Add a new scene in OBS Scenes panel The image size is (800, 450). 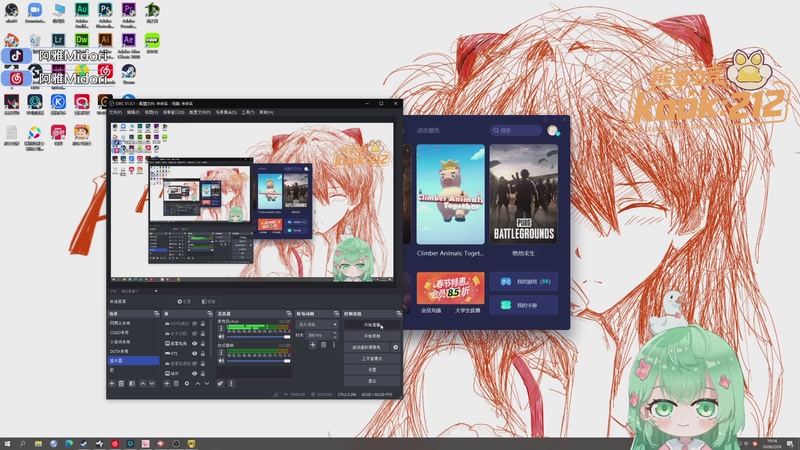[112, 383]
